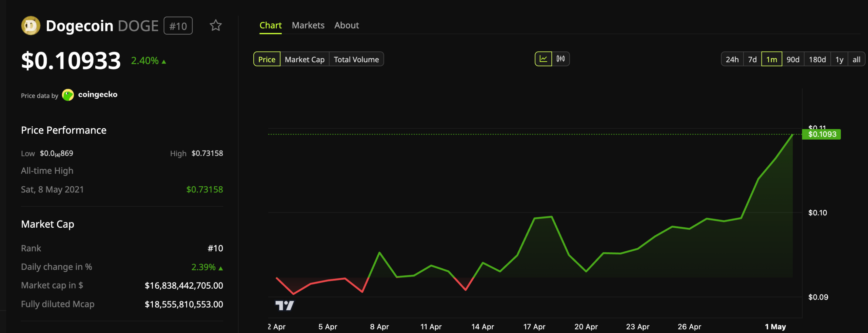Click the 14 Apr x-axis date label
Viewport: 868px width, 333px height.
pyautogui.click(x=482, y=327)
